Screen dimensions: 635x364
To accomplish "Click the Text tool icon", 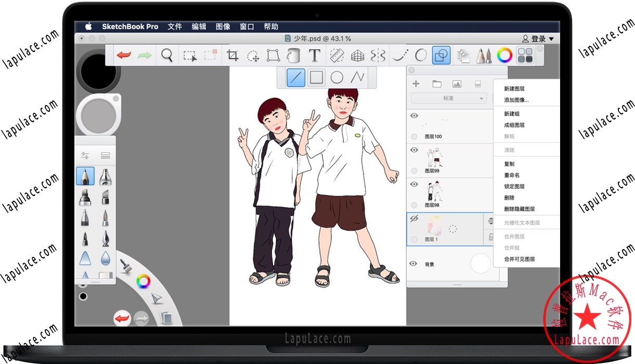I will coord(314,55).
